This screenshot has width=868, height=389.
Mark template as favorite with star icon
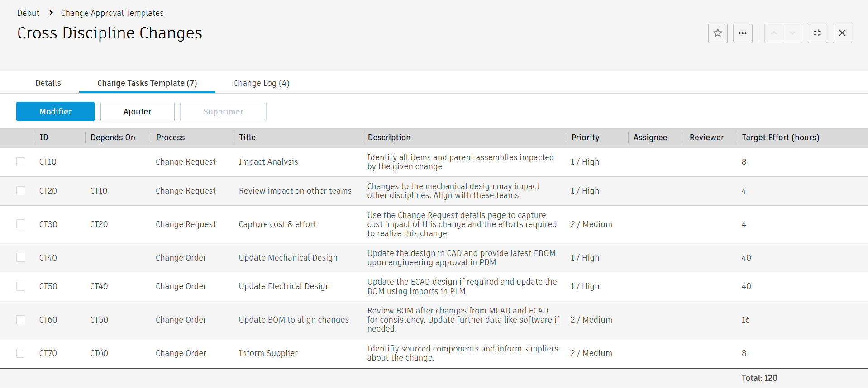pyautogui.click(x=718, y=33)
